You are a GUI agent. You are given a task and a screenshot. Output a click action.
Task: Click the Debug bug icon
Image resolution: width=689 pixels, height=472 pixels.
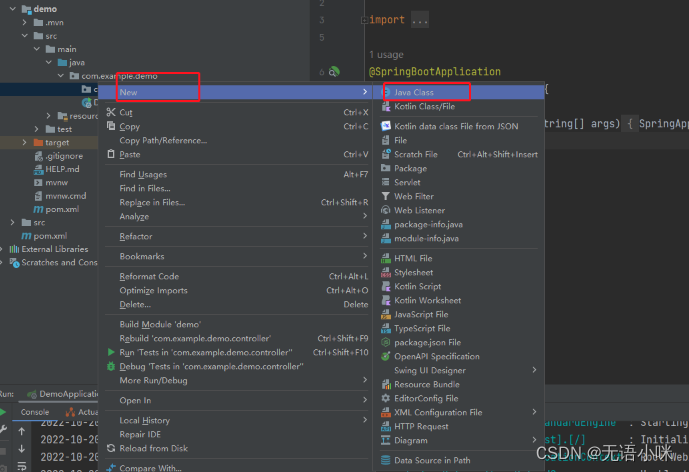tap(111, 366)
